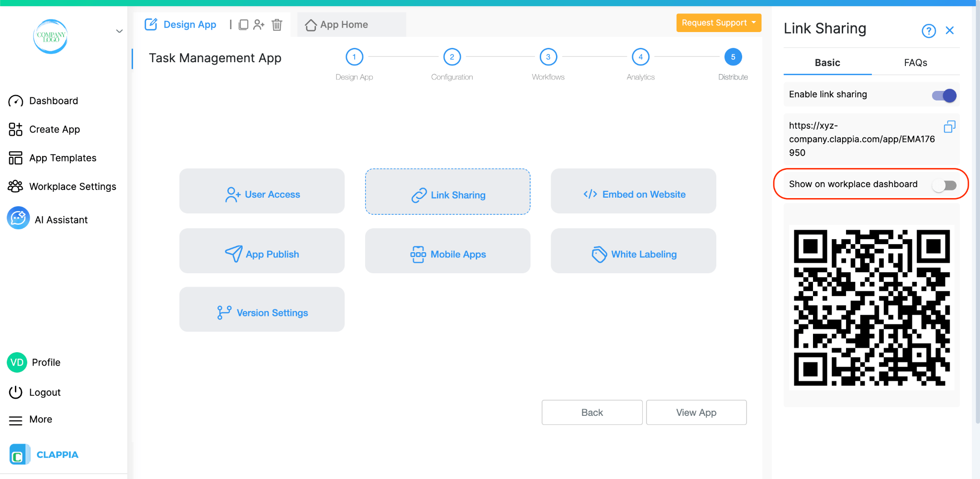This screenshot has height=479, width=980.
Task: Go to step 4 Analytics
Action: [640, 57]
